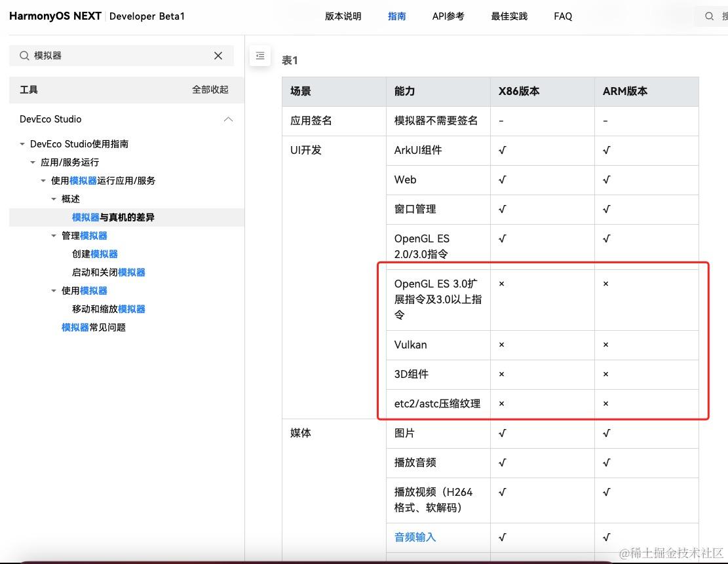Switch to the API参考 section
728x564 pixels.
448,16
